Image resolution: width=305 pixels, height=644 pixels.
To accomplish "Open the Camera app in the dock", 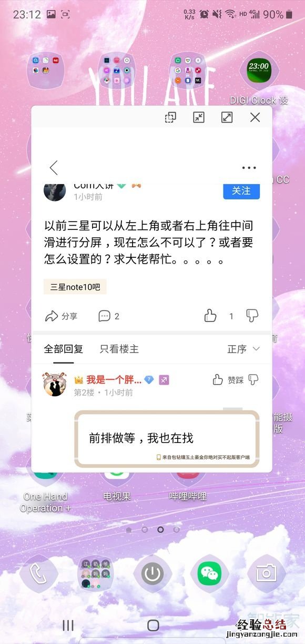I will (266, 573).
